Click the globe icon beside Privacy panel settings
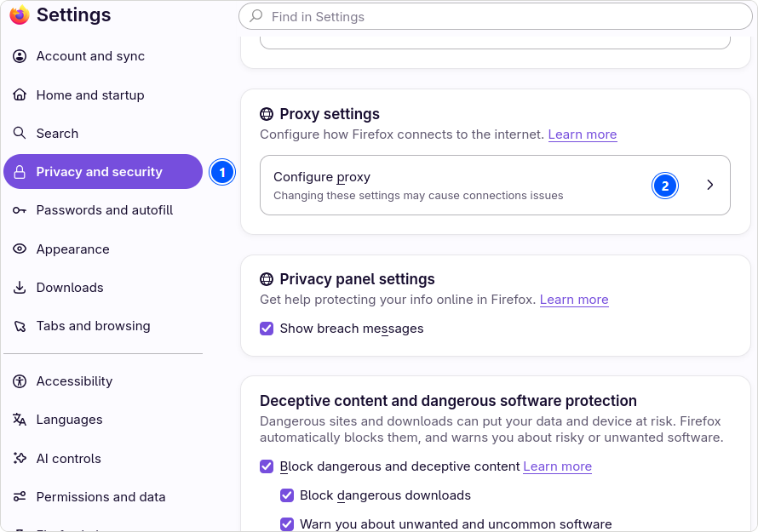This screenshot has width=758, height=532. [x=267, y=279]
